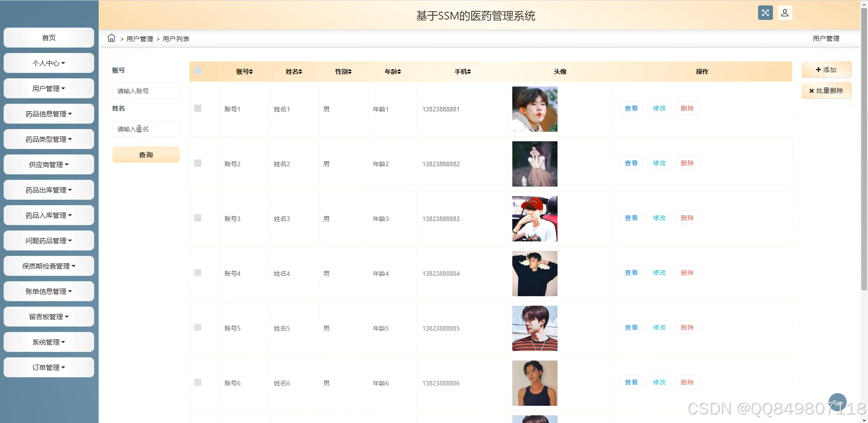Viewport: 868px width, 423px height.
Task: Click the 头像 column header
Action: point(560,72)
